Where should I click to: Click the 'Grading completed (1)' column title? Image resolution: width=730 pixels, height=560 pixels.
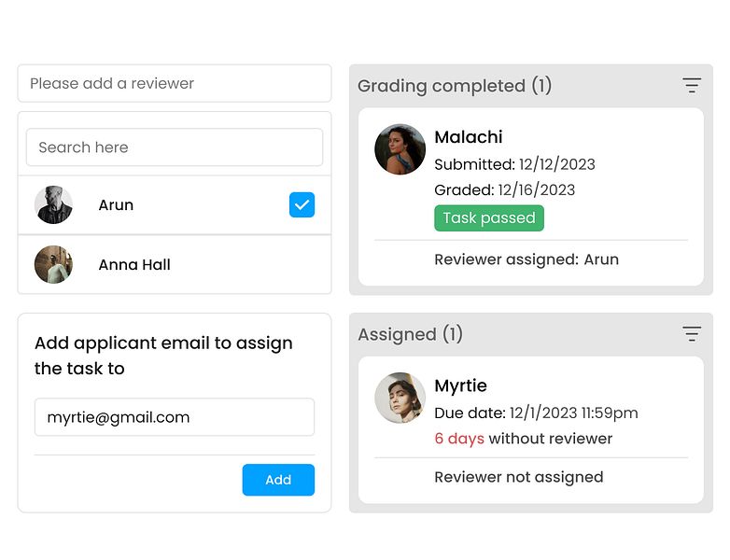tap(455, 86)
